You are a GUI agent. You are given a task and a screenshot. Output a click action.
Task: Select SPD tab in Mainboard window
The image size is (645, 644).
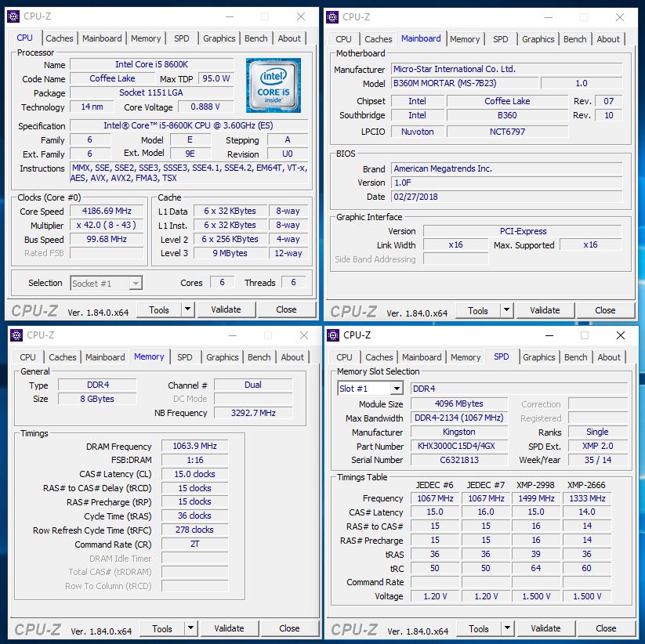click(x=501, y=39)
